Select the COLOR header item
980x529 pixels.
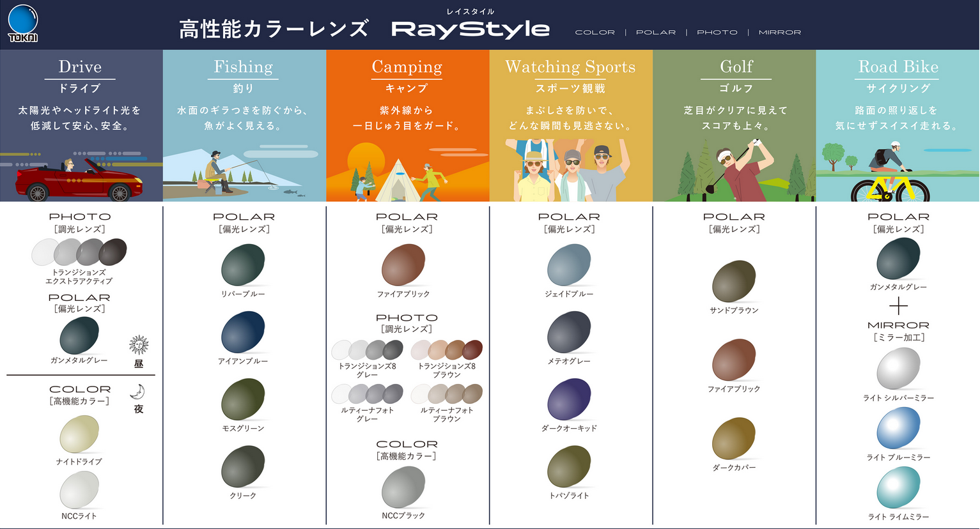point(595,32)
